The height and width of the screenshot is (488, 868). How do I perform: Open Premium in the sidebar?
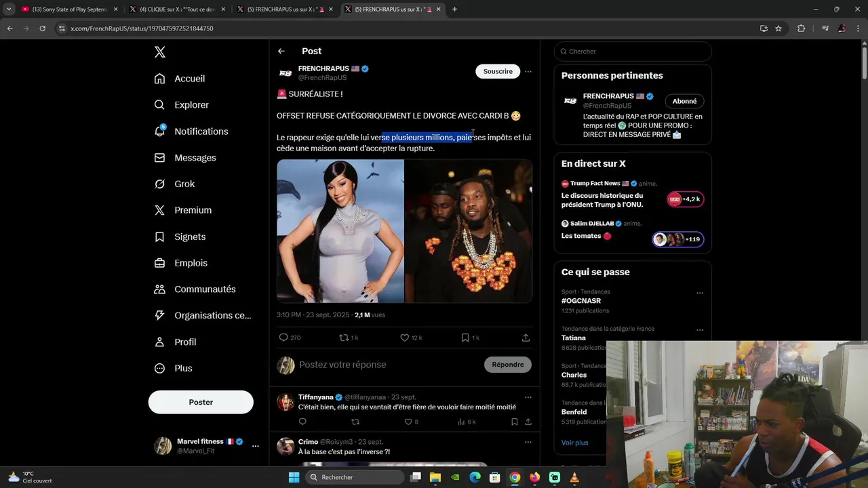183,210
